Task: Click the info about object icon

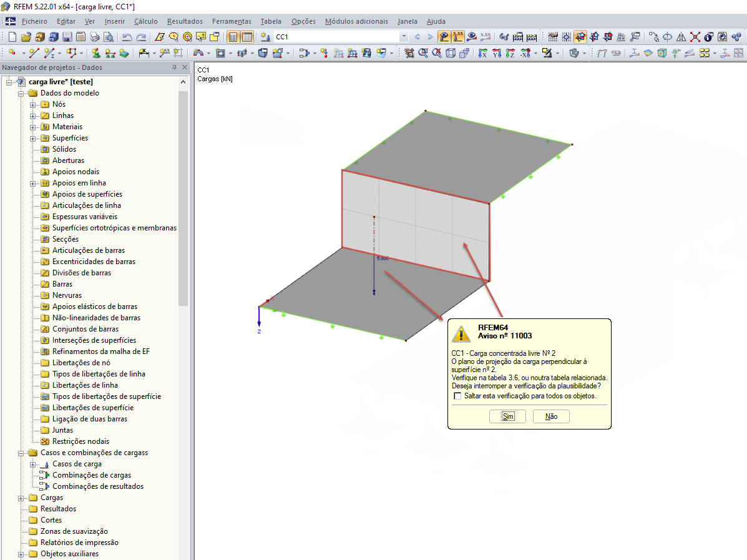Action: point(708,37)
